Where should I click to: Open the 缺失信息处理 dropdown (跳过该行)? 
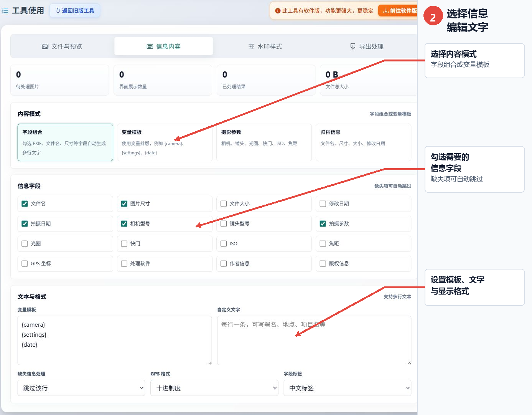tap(81, 388)
